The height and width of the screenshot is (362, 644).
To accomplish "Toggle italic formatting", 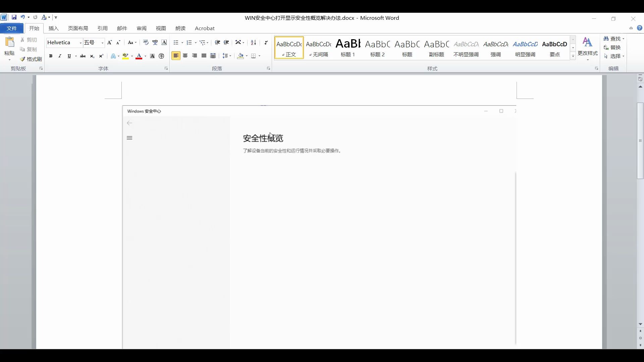I will pyautogui.click(x=60, y=56).
